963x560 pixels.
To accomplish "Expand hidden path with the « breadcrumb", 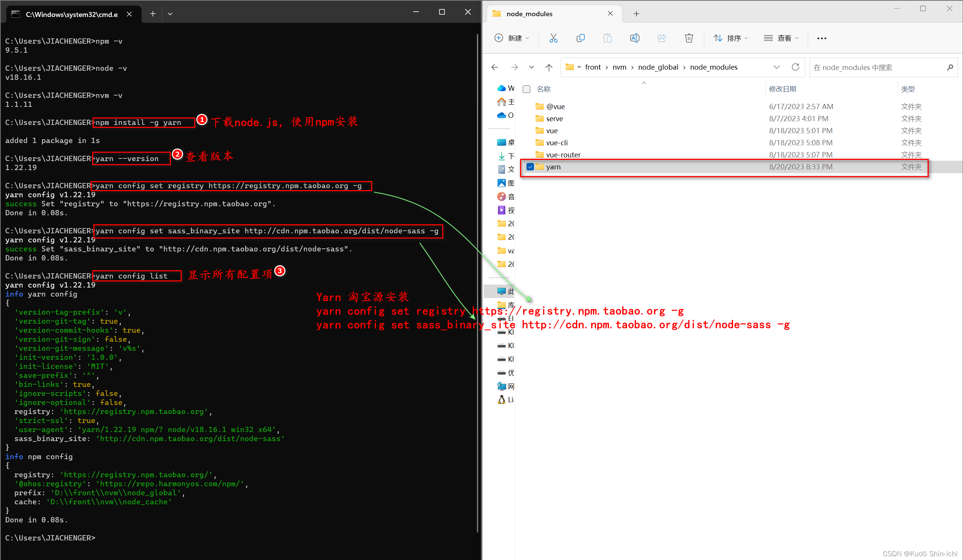I will [579, 67].
